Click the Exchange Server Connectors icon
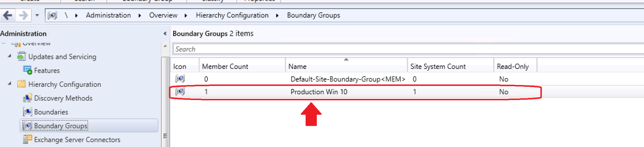 (x=27, y=140)
